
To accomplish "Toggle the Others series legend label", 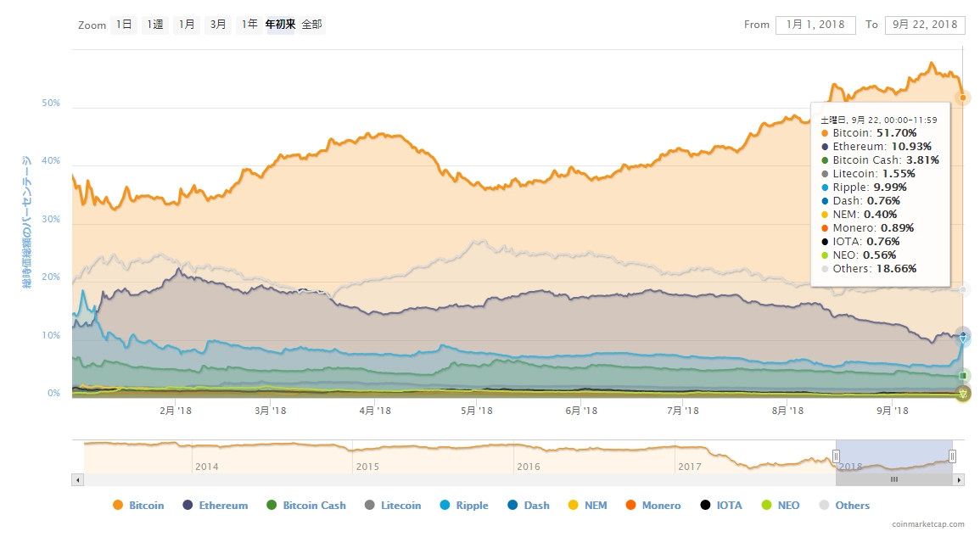I will click(x=852, y=506).
